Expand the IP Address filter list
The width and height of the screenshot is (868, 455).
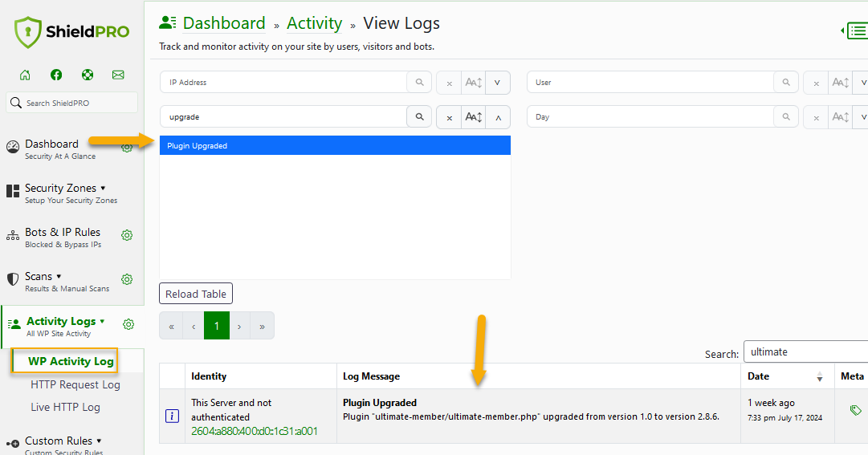pos(498,83)
